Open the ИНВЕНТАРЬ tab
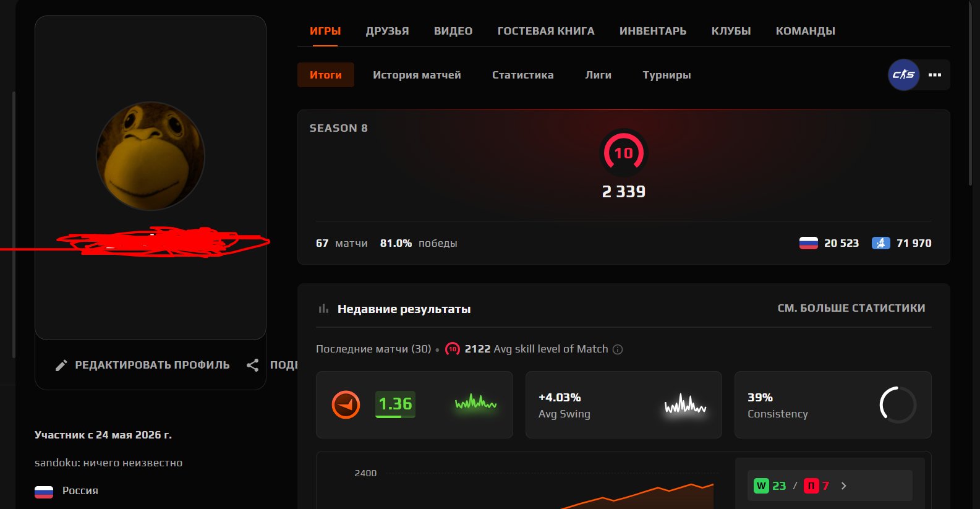The width and height of the screenshot is (980, 509). (x=653, y=31)
